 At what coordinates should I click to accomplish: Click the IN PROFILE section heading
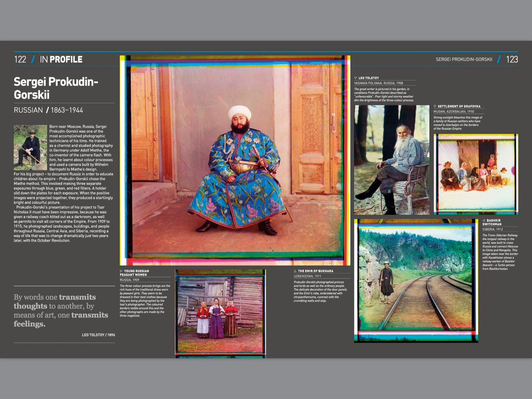(61, 59)
